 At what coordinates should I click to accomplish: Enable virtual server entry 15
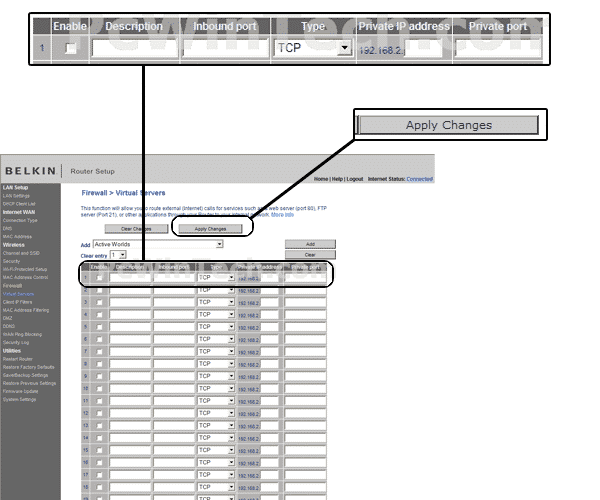coord(99,450)
